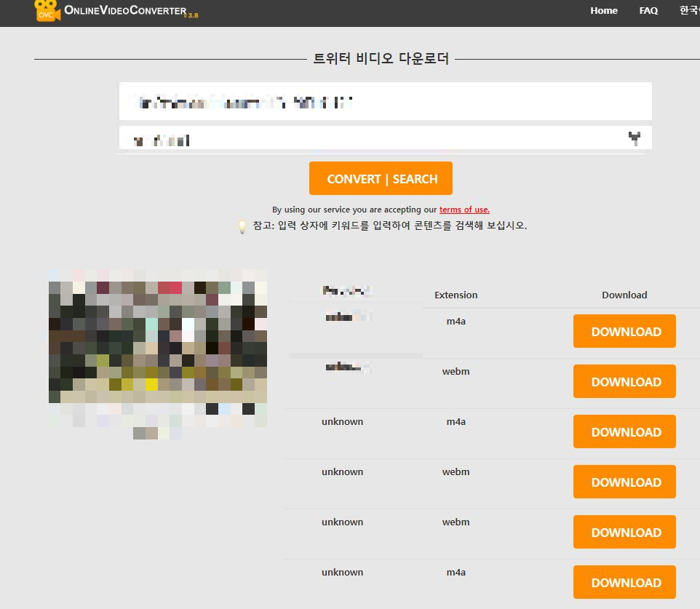Open the Home menu item

click(x=603, y=10)
